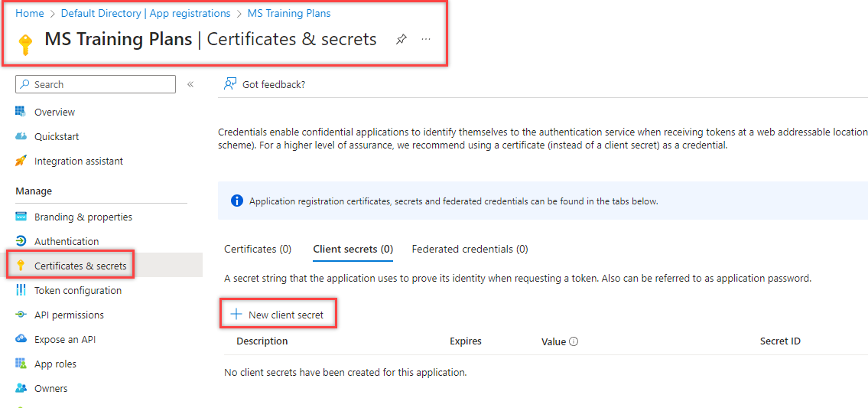Open the Home breadcrumb link
868x408 pixels.
point(29,13)
